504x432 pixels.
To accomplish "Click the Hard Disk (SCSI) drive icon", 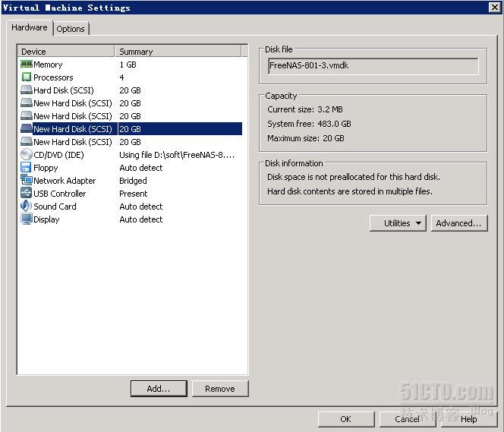I will pos(27,90).
